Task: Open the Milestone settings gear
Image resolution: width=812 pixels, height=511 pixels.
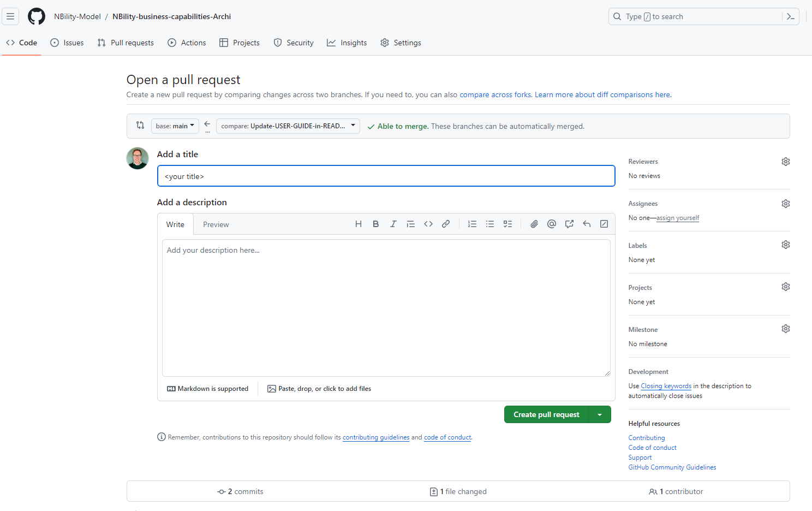Action: pyautogui.click(x=785, y=328)
